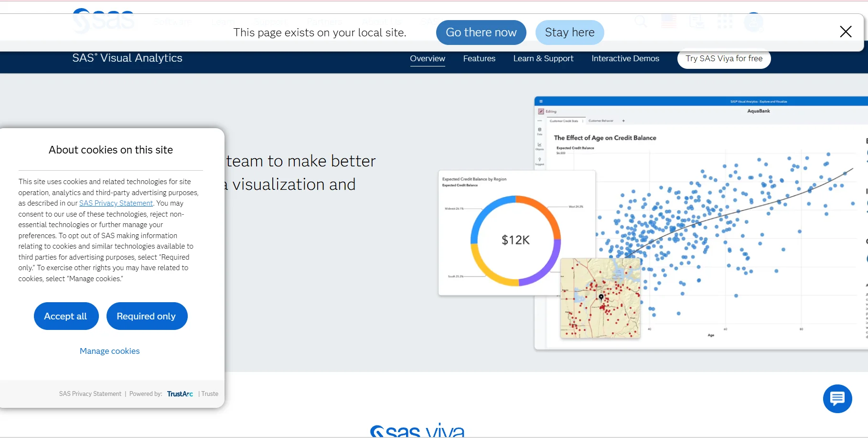This screenshot has height=438, width=868.
Task: Choose Required only cookies
Action: coord(147,316)
